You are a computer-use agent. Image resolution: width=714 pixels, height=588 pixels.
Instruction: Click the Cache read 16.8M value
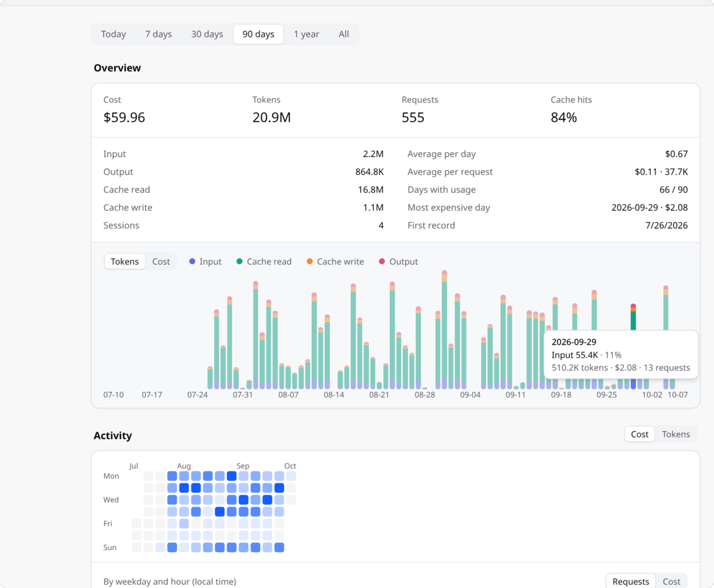click(x=369, y=190)
